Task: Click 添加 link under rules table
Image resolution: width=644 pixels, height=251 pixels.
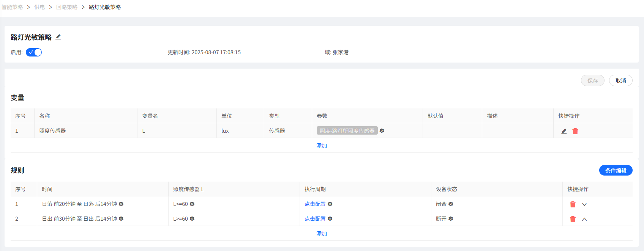Action: [322, 234]
